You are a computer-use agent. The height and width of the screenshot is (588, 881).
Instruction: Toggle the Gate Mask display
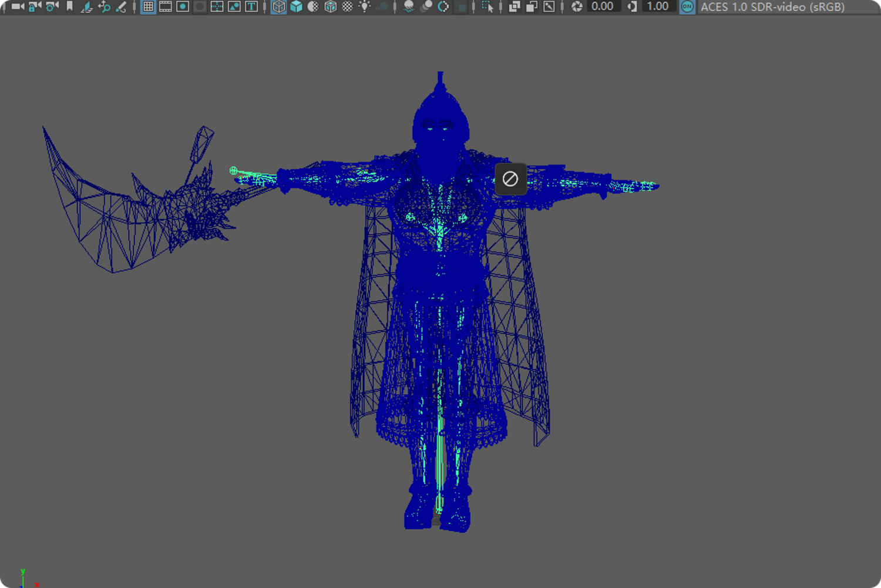coord(200,6)
